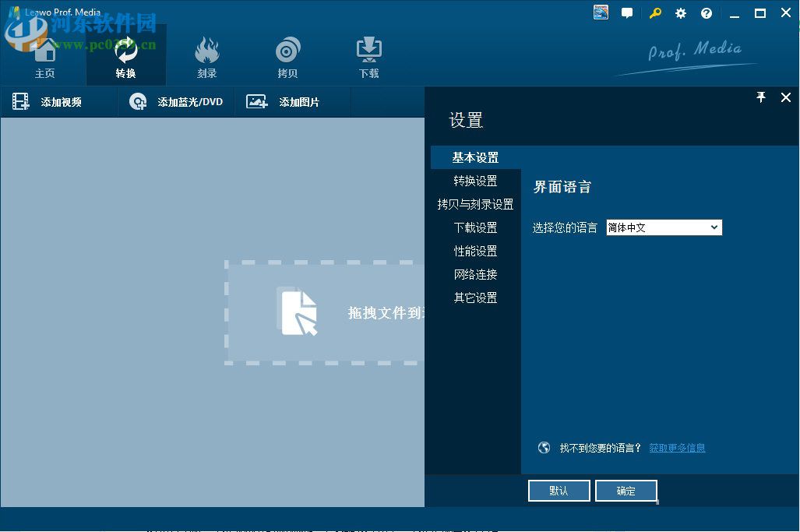Select the 转换 (Convert) module tab

pyautogui.click(x=125, y=56)
